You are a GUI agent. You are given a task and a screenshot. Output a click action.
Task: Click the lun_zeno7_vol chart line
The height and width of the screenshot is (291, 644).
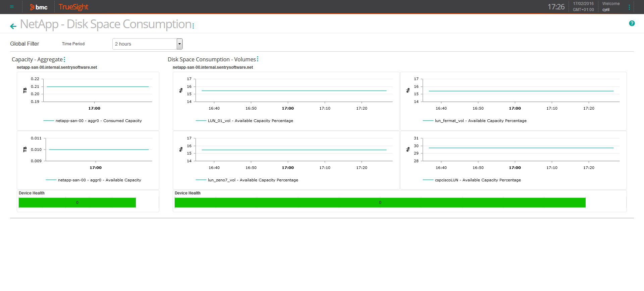pyautogui.click(x=294, y=150)
